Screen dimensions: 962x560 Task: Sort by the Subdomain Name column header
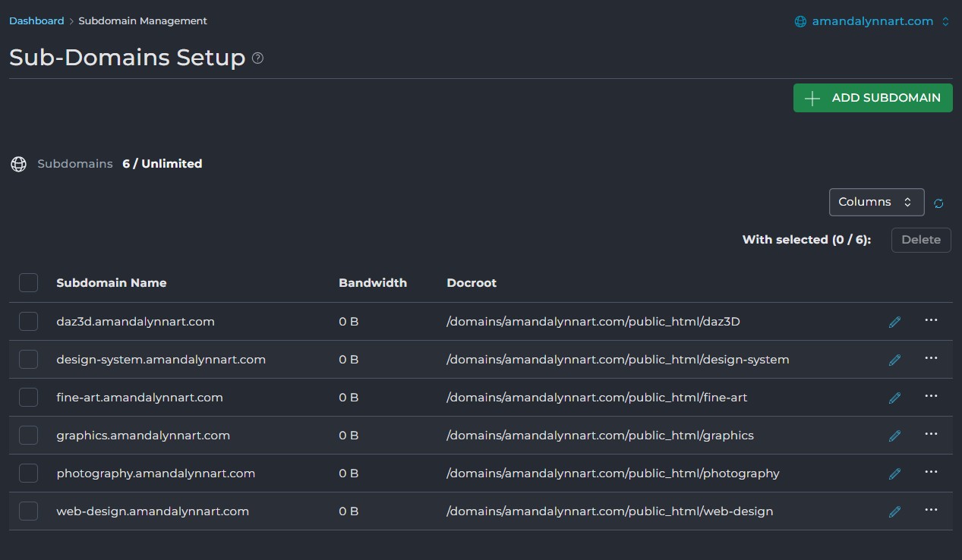pos(111,283)
